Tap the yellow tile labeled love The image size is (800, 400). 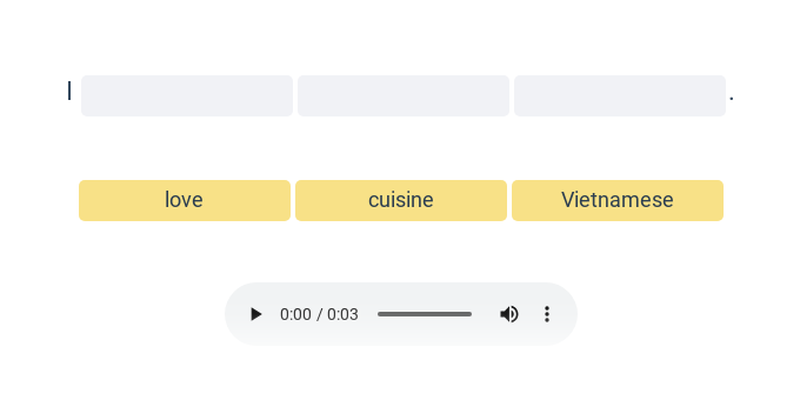pos(184,200)
